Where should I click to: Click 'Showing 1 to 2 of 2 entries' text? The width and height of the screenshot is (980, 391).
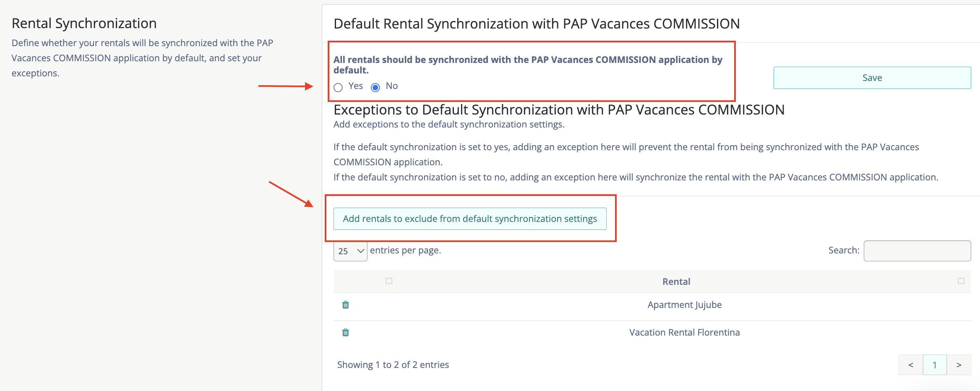pos(393,365)
